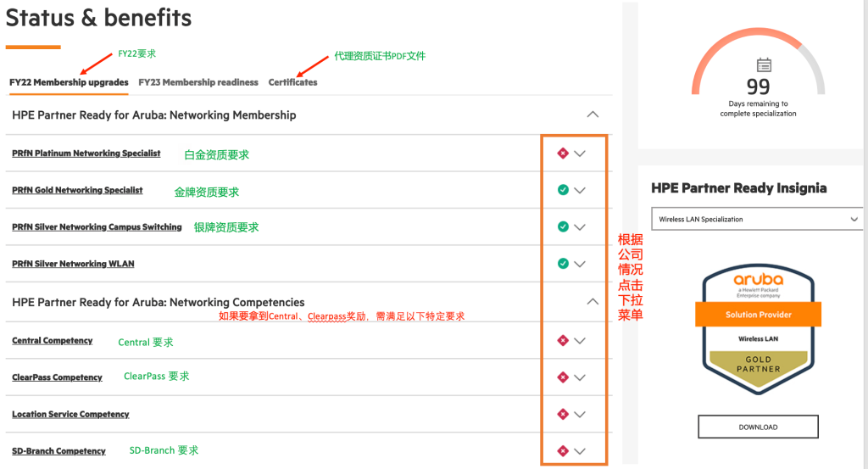Open Location Service Competency link
The image size is (868, 469).
pos(71,414)
